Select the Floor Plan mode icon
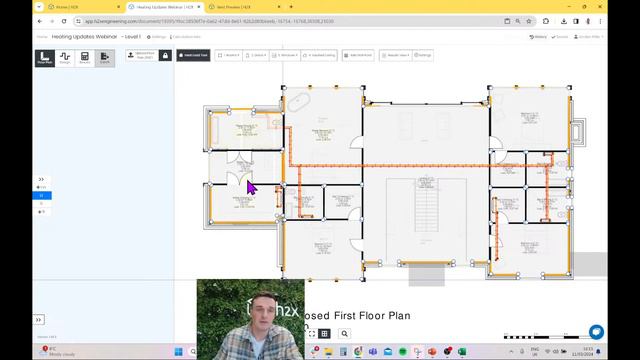 point(45,58)
